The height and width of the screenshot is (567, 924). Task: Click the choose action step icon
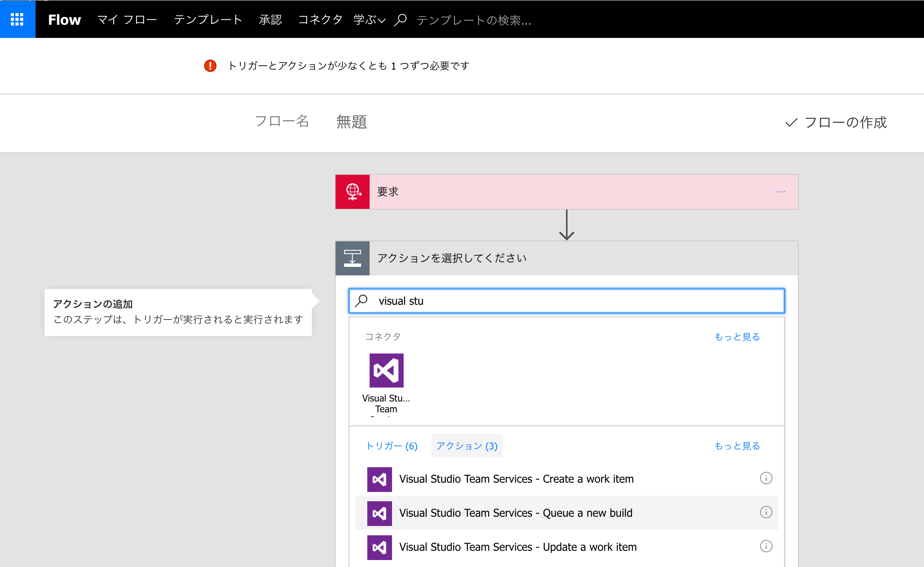(353, 258)
